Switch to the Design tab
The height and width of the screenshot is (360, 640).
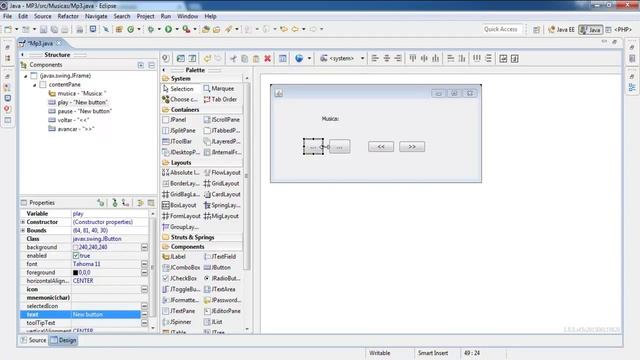(x=63, y=340)
